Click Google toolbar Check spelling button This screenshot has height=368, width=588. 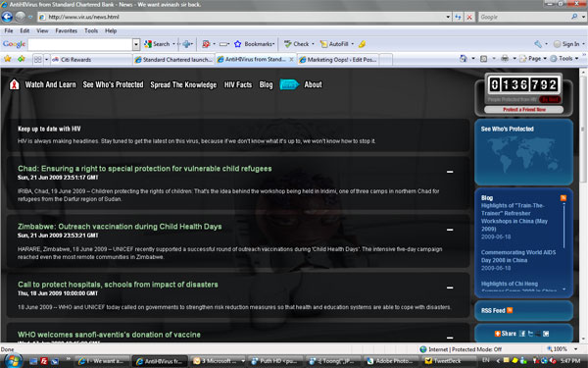coord(296,44)
